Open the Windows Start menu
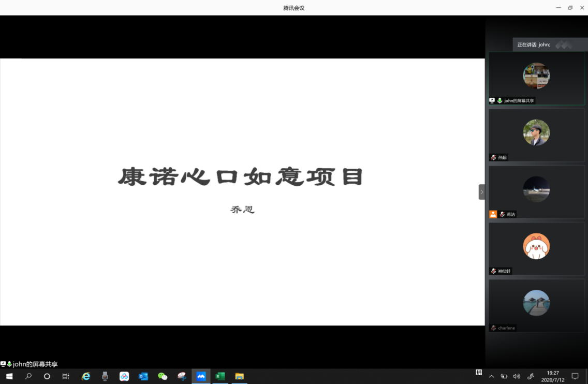The image size is (588, 384). 9,376
